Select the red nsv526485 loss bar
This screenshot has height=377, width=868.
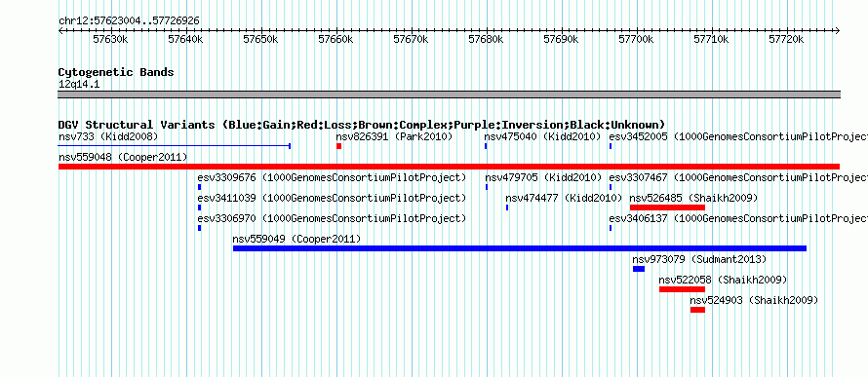click(x=667, y=207)
